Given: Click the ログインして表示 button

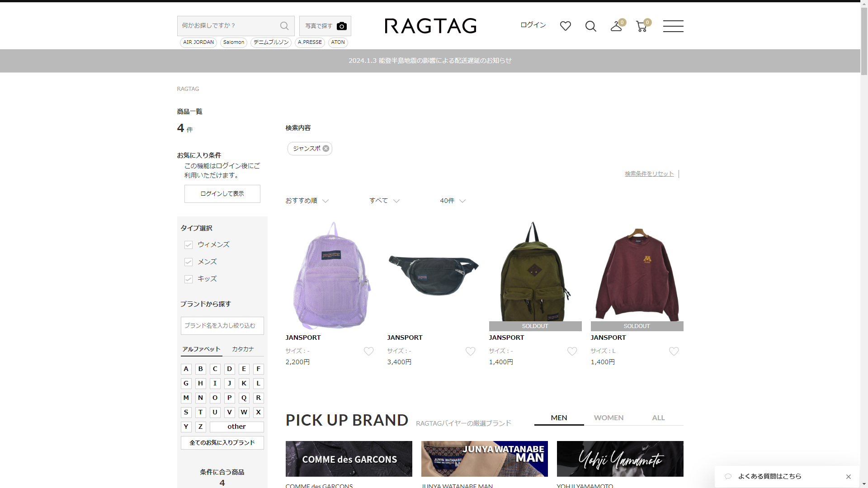Looking at the screenshot, I should [x=222, y=193].
